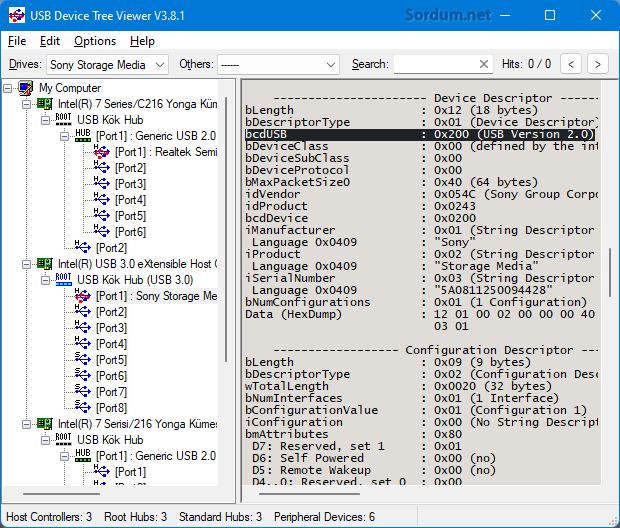Open the Help menu

pos(142,41)
